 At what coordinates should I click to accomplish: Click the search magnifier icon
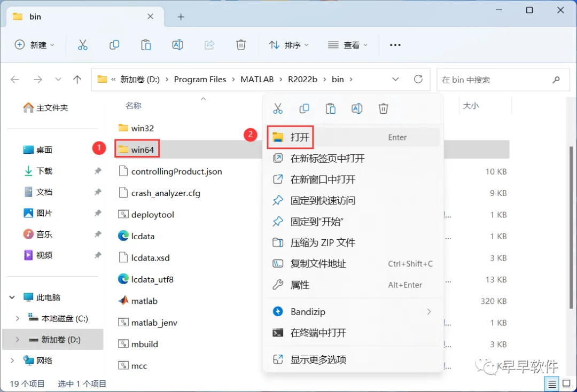(x=556, y=80)
